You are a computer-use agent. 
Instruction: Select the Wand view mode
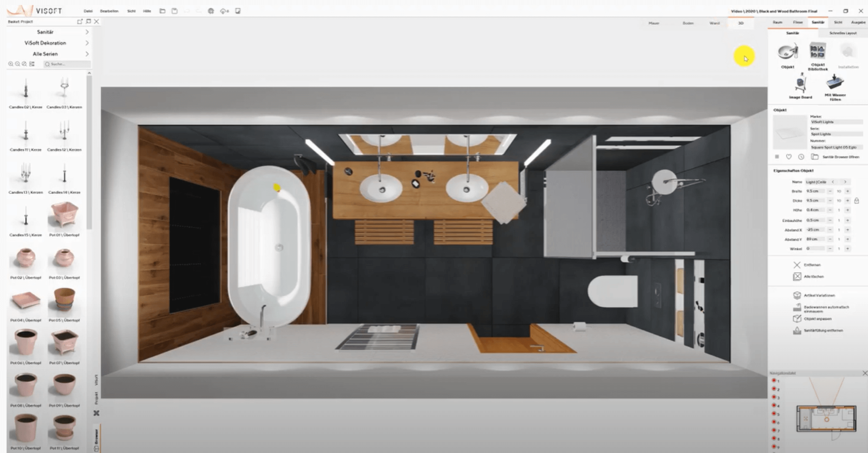(x=715, y=23)
